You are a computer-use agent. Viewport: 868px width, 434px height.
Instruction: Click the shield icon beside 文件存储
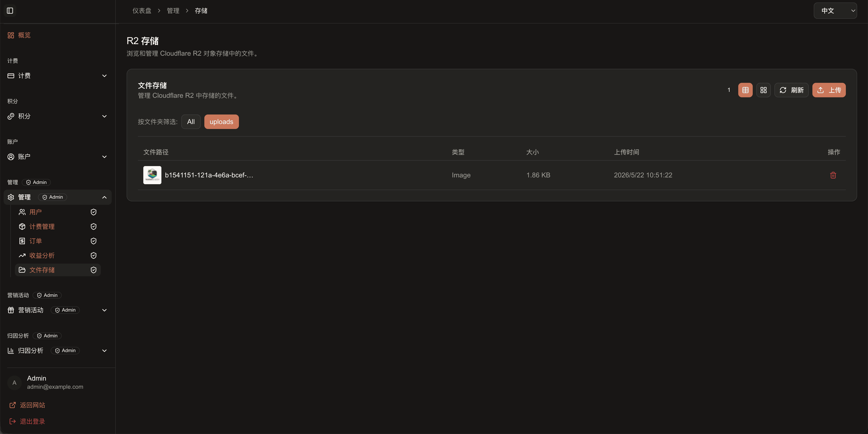[x=94, y=270]
